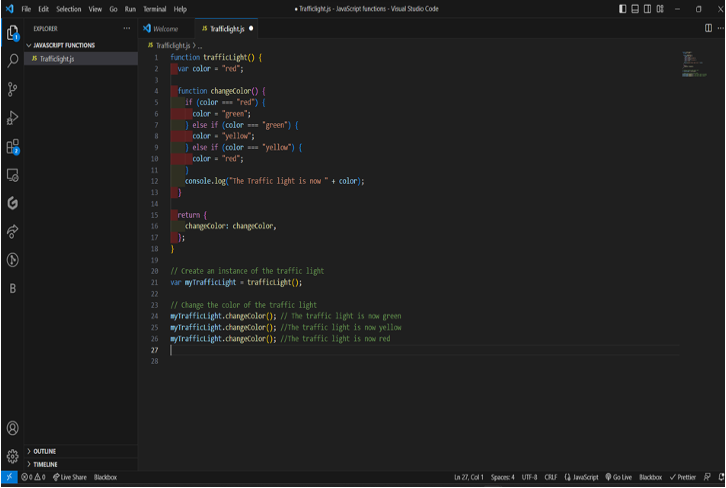Screen dimensions: 726x488
Task: Expand the OUTLINE section
Action: [81, 451]
